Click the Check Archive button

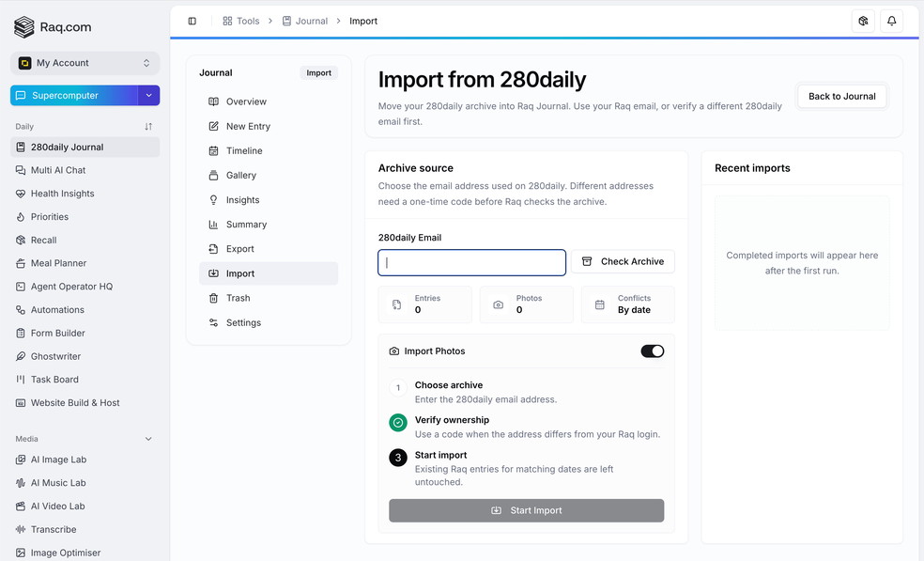click(x=623, y=261)
